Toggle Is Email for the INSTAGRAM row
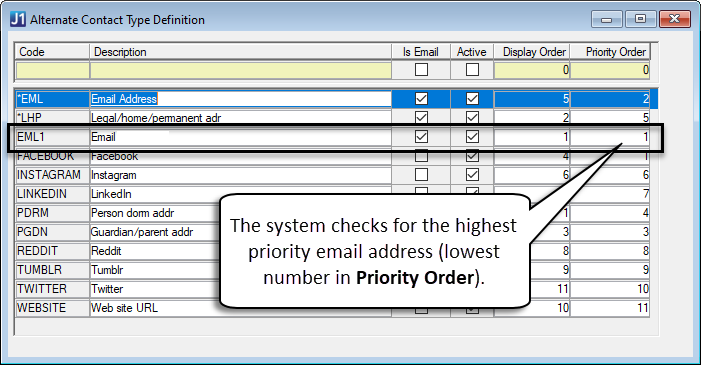Screen dimensions: 701x365 [421, 174]
